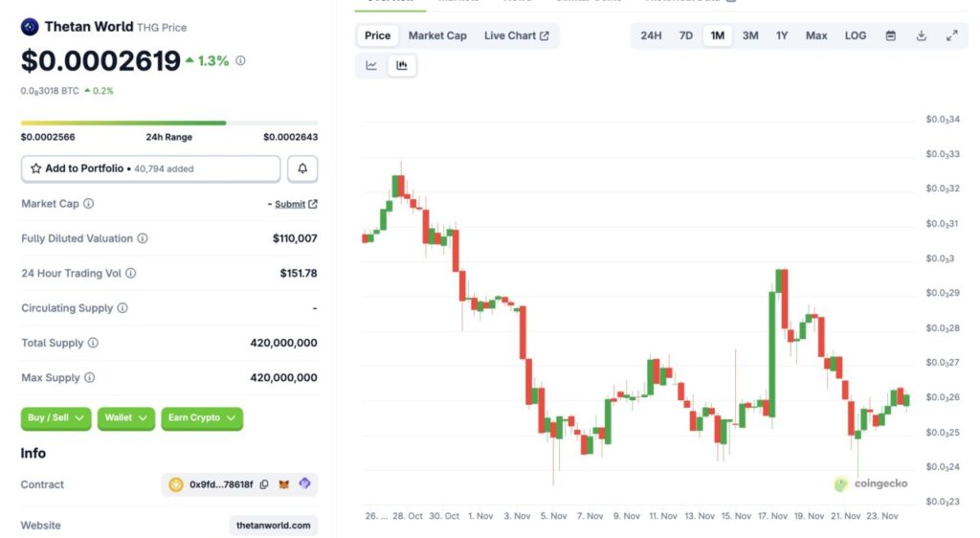Image resolution: width=980 pixels, height=538 pixels.
Task: Click Add to Portfolio button
Action: [150, 168]
